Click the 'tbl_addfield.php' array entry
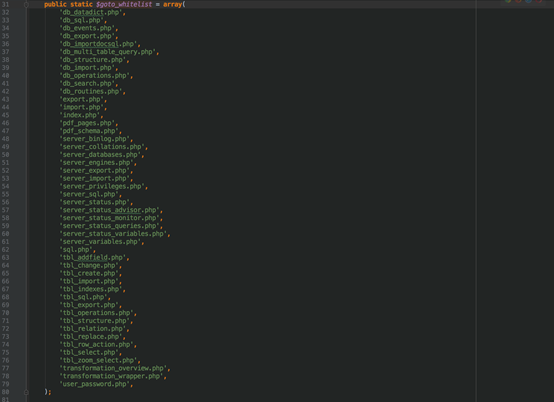 tap(93, 258)
